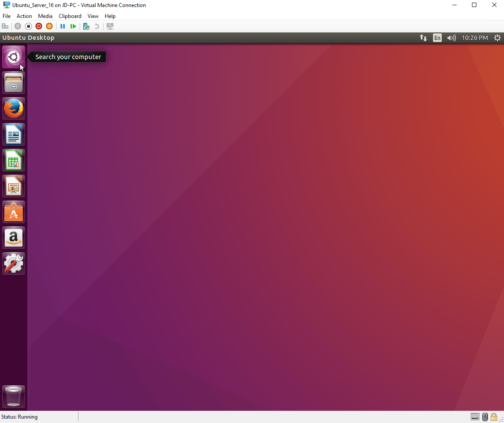Click the Status: Running text
Image resolution: width=504 pixels, height=423 pixels.
coord(19,417)
